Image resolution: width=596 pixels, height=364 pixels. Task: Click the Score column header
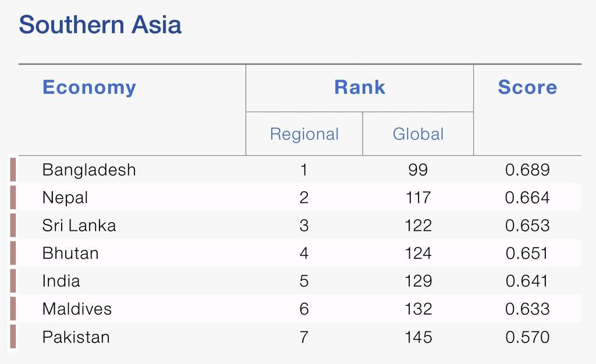[527, 87]
